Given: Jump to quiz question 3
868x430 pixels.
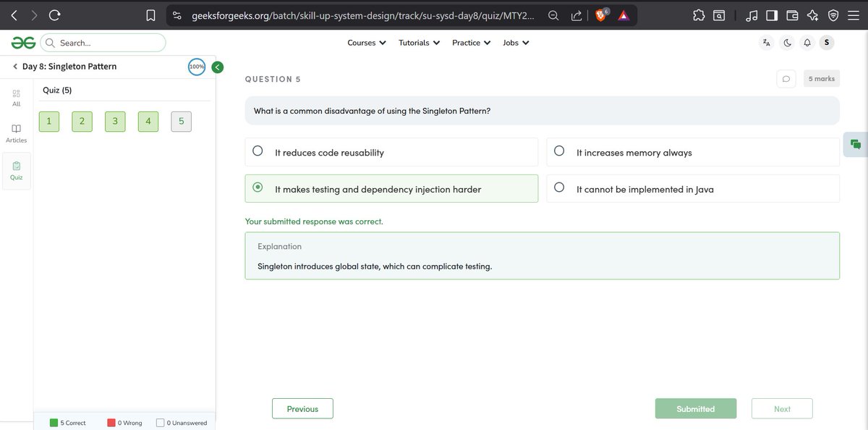Looking at the screenshot, I should (x=115, y=121).
